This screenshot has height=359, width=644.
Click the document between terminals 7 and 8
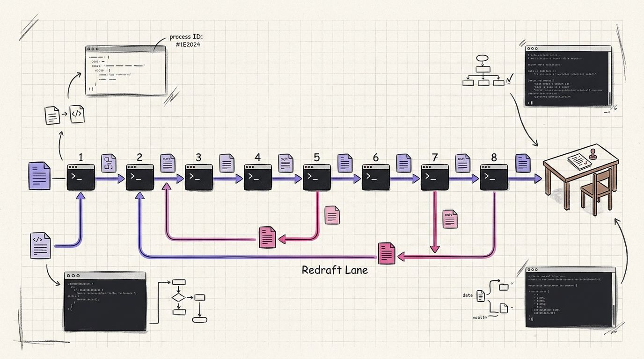(463, 163)
